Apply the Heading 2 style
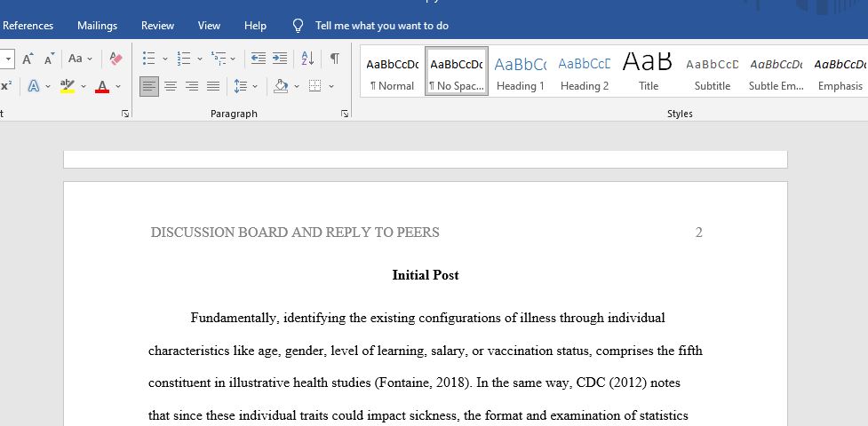 click(x=585, y=73)
